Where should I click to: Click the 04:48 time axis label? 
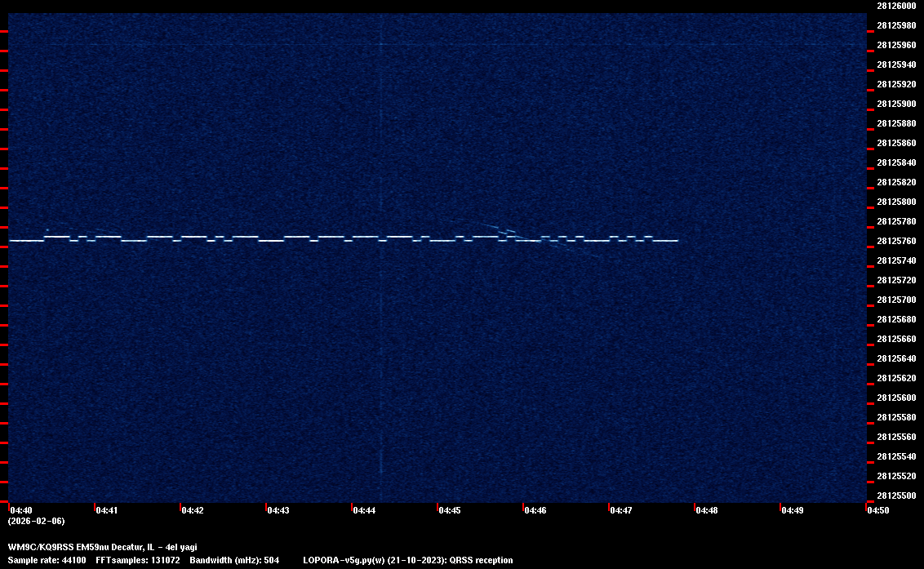(706, 510)
